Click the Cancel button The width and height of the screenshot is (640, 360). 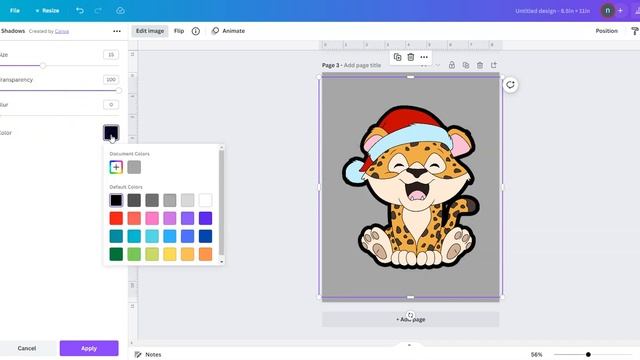click(x=27, y=348)
